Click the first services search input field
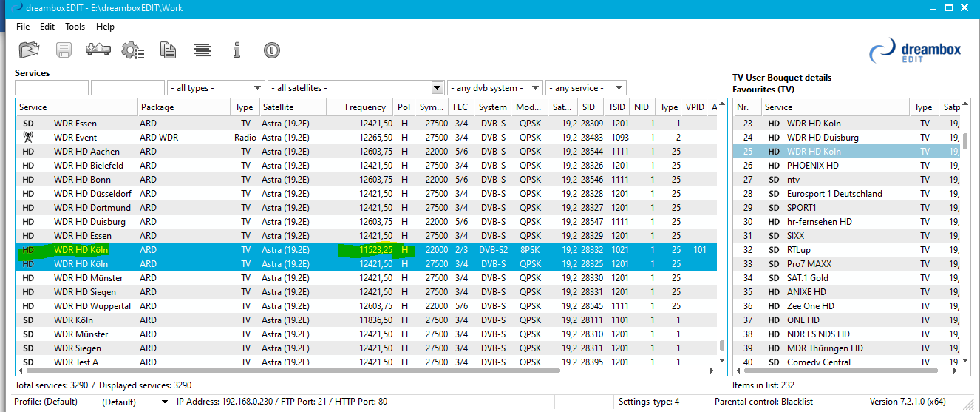Viewport: 980px width, 412px height. [52, 88]
